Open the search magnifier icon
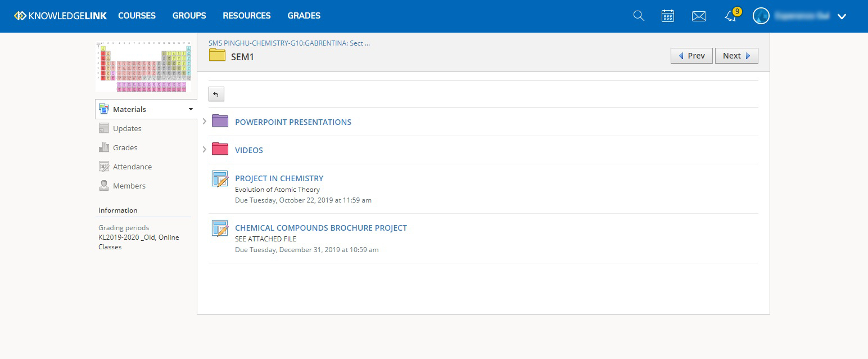This screenshot has width=868, height=359. coord(639,16)
